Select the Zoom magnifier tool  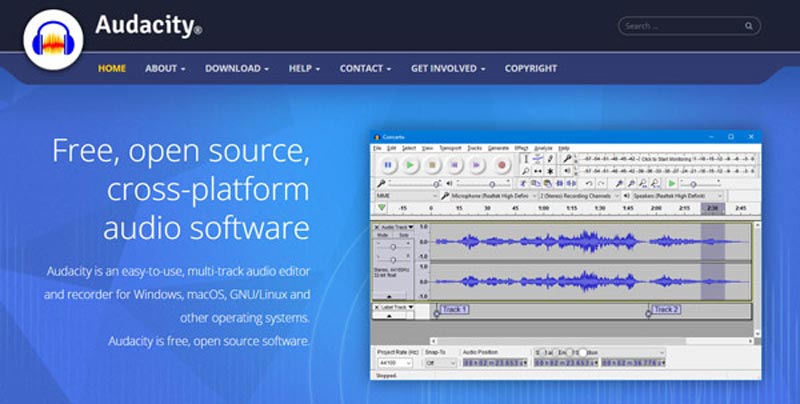tap(526, 171)
